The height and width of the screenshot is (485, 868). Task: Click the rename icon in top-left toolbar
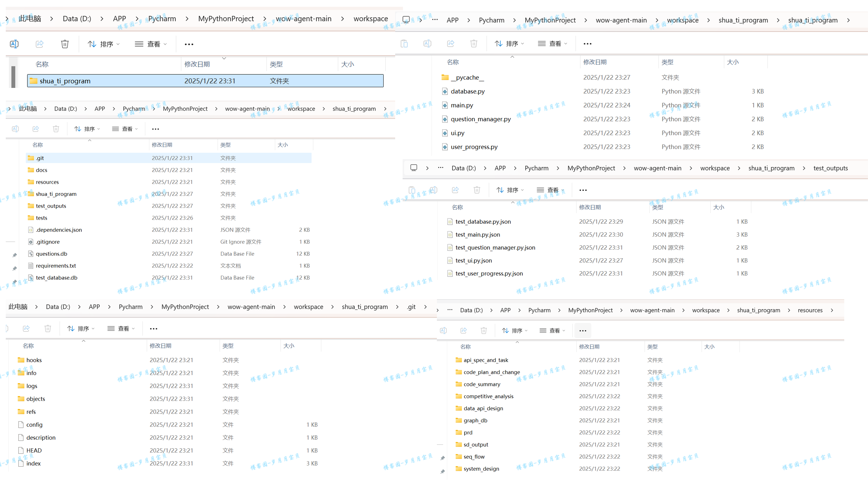pyautogui.click(x=14, y=44)
